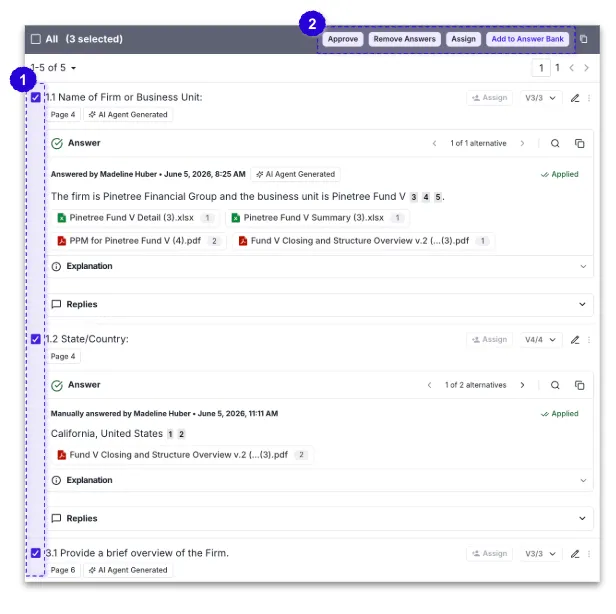616x614 pixels.
Task: Click AI Agent Generated tag under question 3.1
Action: [128, 570]
